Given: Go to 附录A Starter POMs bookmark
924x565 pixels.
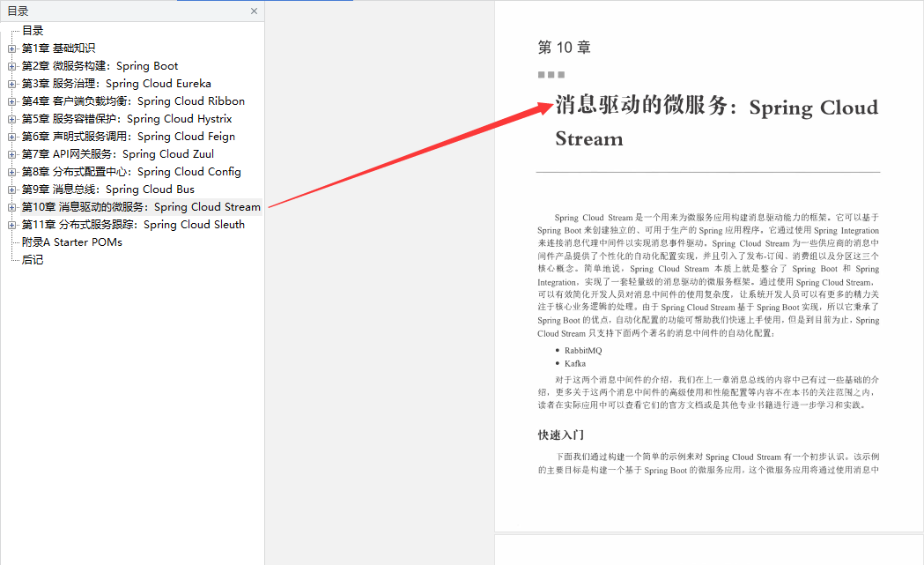Looking at the screenshot, I should click(x=72, y=242).
